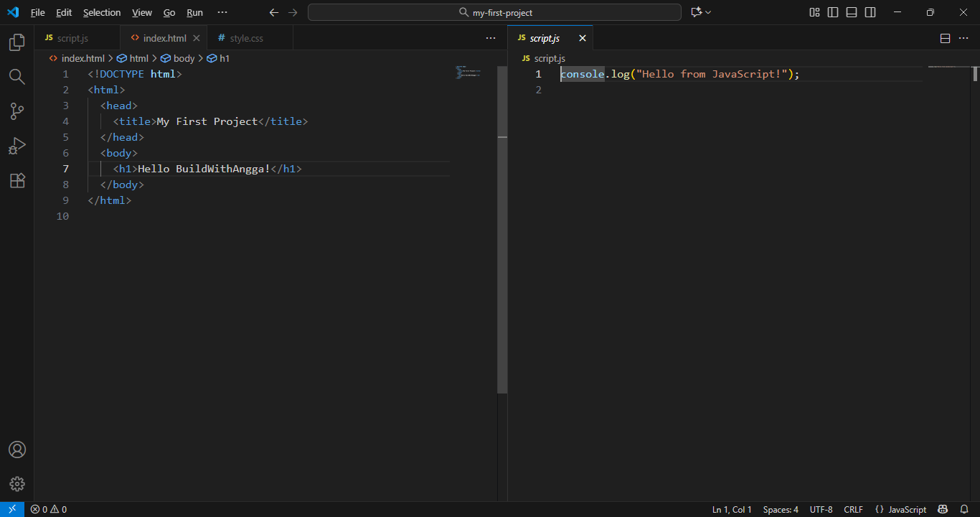Click the split editor icon above script.js

[x=945, y=37]
